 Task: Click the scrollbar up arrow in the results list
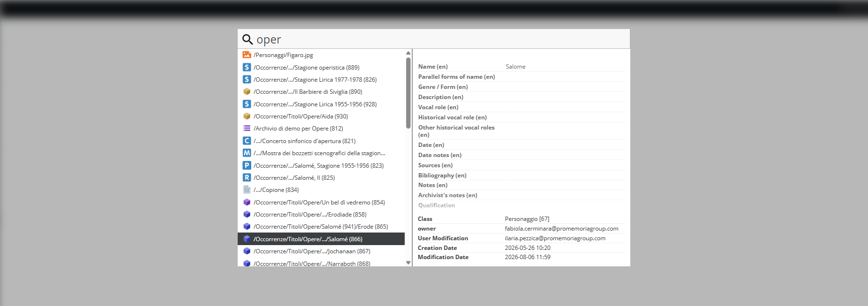click(408, 53)
